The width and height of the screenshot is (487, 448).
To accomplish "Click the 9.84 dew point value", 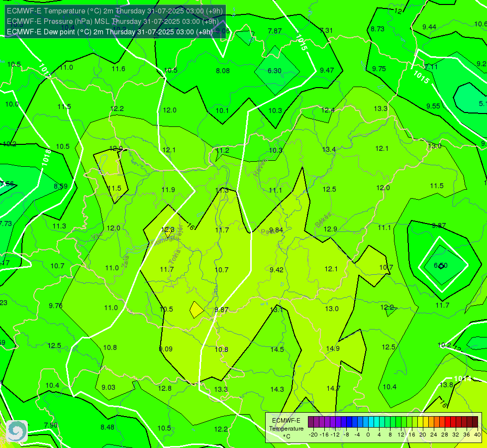I will coord(276,230).
